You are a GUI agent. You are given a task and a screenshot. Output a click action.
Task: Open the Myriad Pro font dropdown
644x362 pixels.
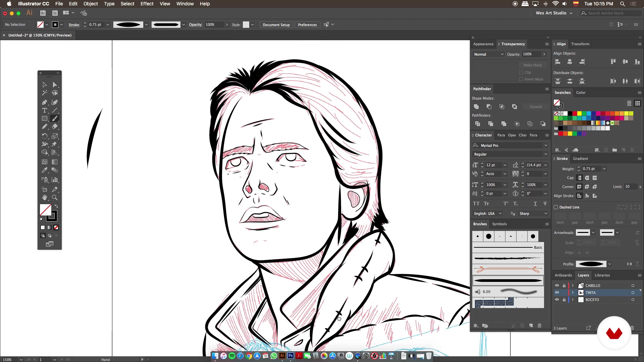point(546,145)
